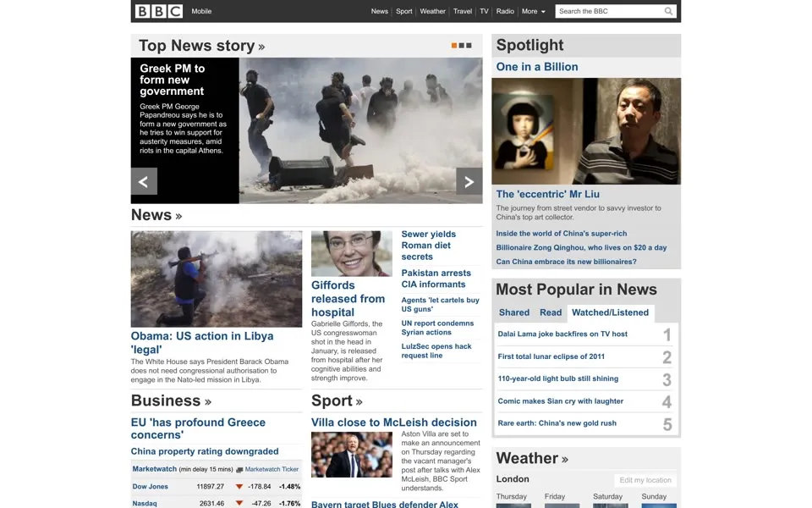
Task: Click in the Search the BBC field
Action: coord(609,11)
